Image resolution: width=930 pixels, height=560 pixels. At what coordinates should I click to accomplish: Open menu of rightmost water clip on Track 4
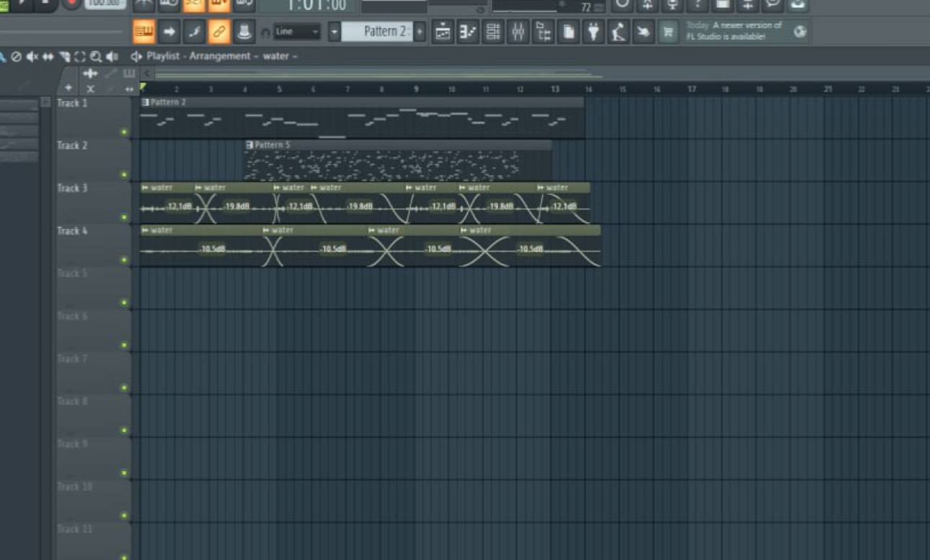pyautogui.click(x=464, y=231)
